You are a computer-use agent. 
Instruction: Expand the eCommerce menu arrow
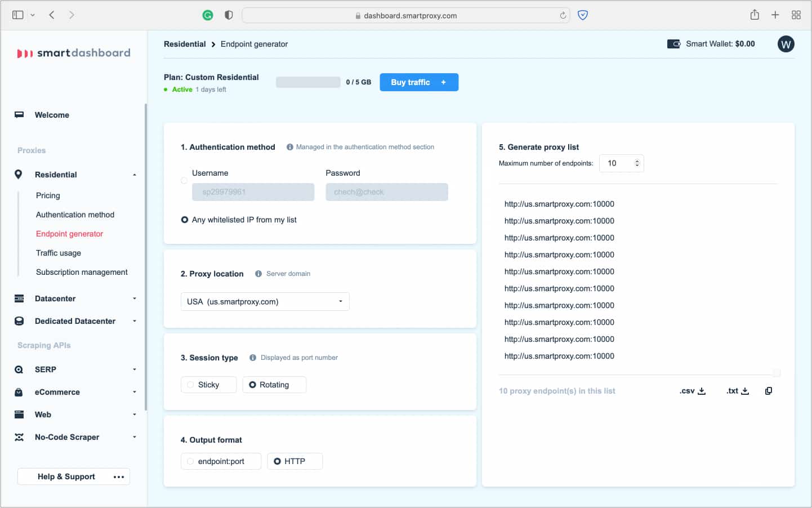click(x=135, y=392)
